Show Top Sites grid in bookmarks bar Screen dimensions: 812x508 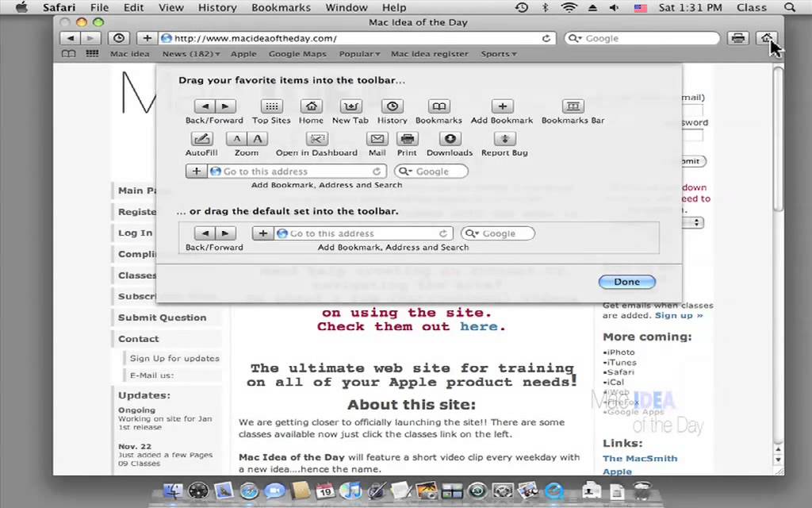[92, 53]
